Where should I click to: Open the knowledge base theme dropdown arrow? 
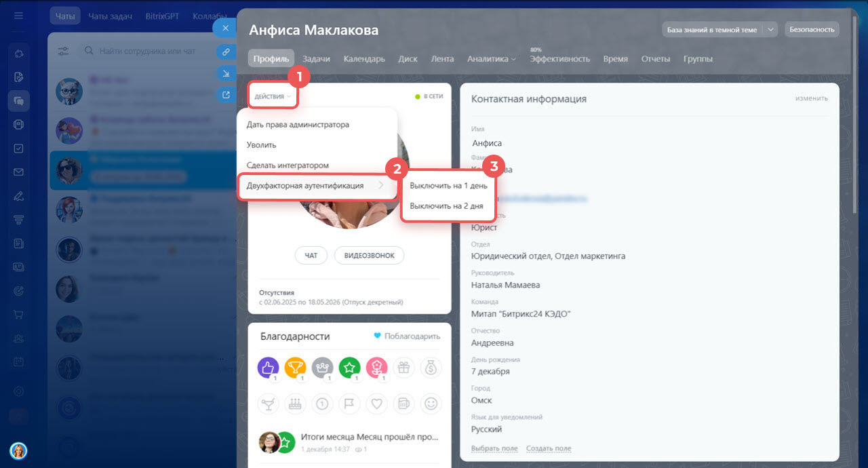pos(770,30)
